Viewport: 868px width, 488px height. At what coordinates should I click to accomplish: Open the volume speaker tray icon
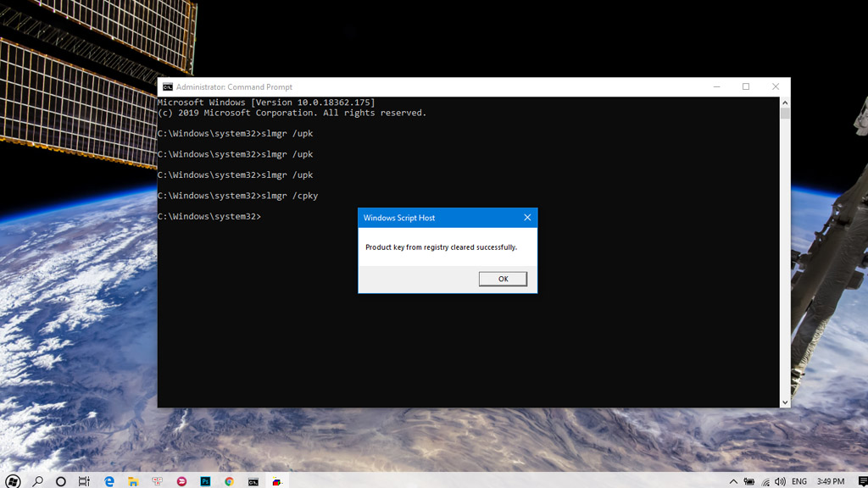(x=781, y=481)
